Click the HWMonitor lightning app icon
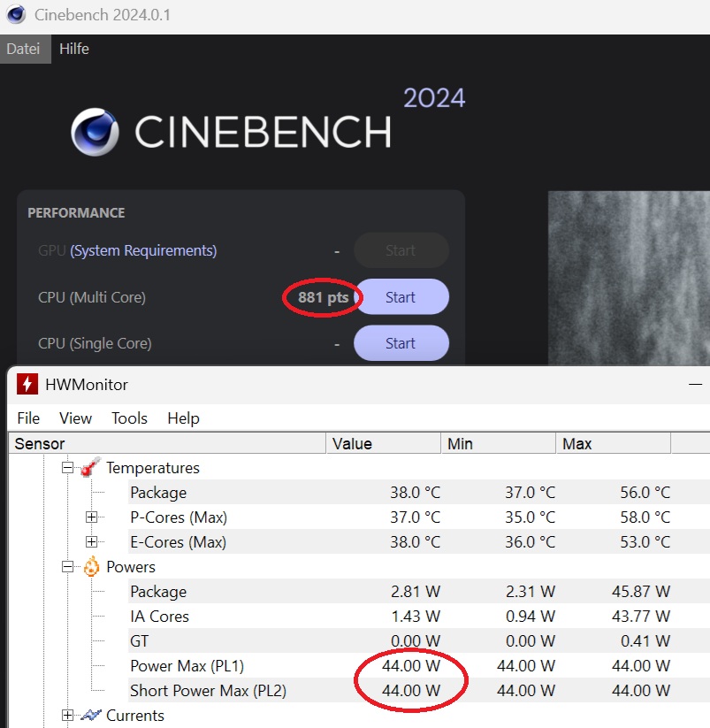This screenshot has width=710, height=728. pyautogui.click(x=27, y=385)
